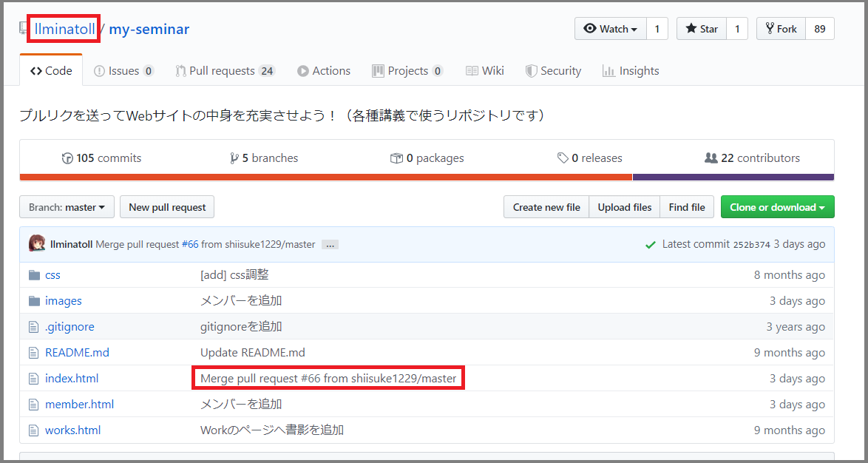Click the contributors people icon
868x463 pixels.
pyautogui.click(x=711, y=158)
